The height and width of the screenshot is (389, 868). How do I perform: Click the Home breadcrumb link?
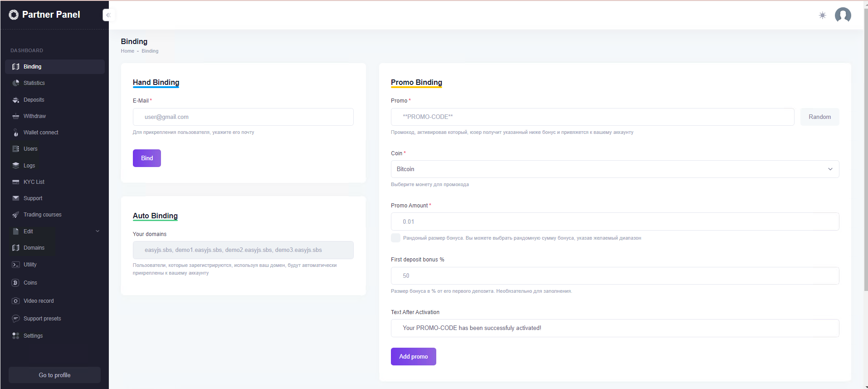coord(127,51)
